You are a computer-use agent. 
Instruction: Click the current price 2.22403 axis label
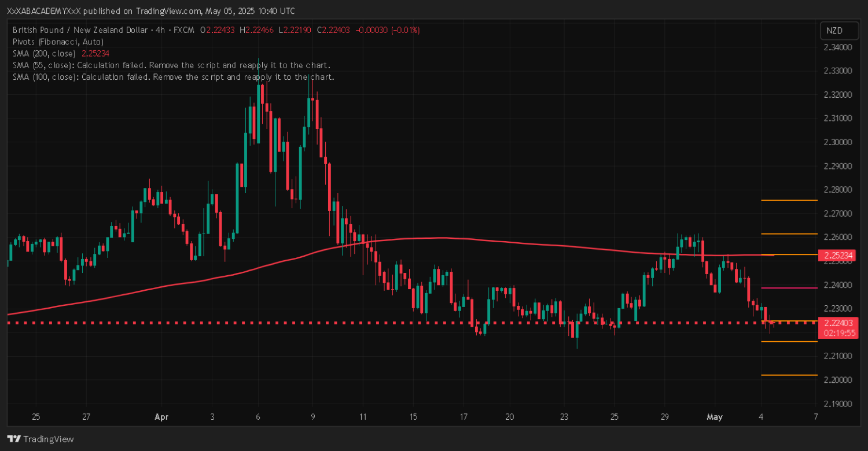834,323
